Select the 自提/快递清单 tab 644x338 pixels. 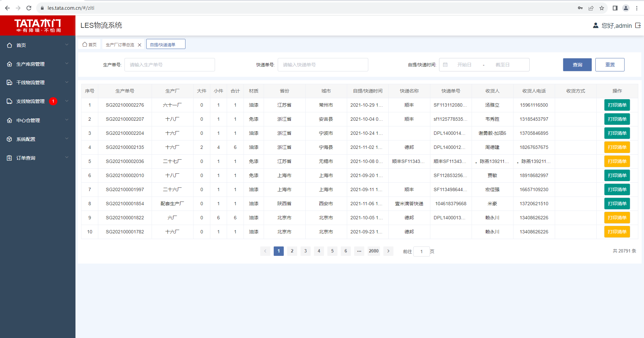166,44
